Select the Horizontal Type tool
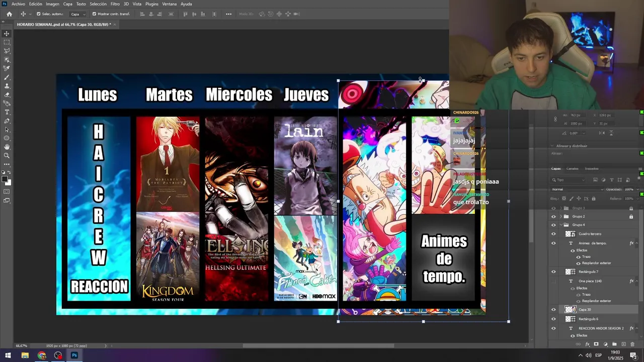Viewport: 644px width, 362px height. pos(7,112)
